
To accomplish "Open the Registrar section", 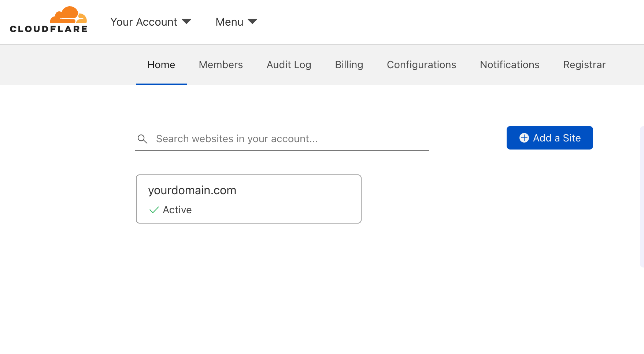I will pos(584,65).
